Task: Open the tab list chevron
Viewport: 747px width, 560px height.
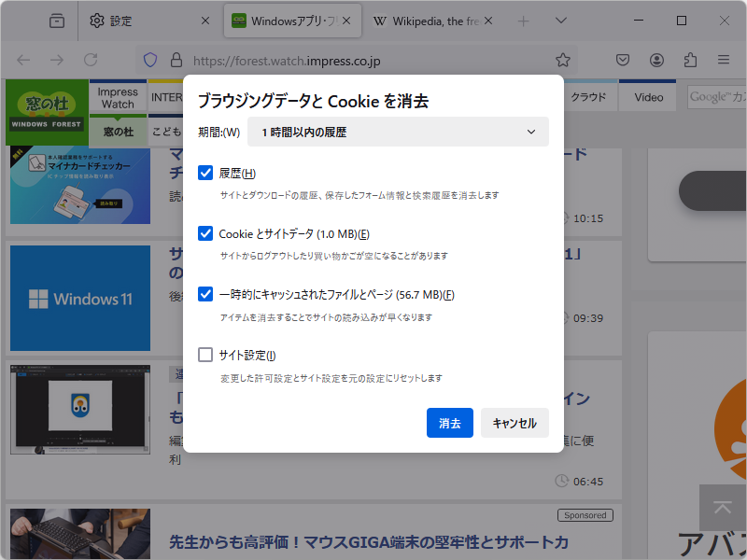Action: 558,20
